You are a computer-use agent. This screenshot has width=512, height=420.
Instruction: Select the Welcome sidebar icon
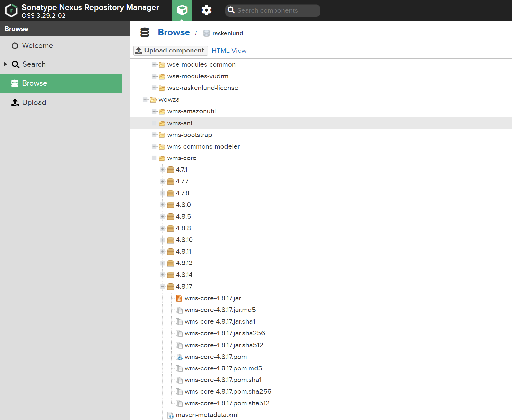click(x=15, y=46)
